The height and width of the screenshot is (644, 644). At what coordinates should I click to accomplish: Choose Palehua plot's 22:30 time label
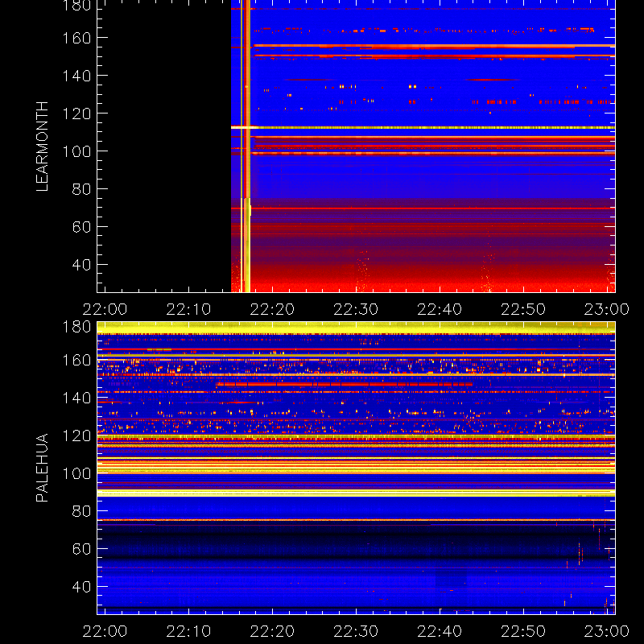(x=356, y=631)
